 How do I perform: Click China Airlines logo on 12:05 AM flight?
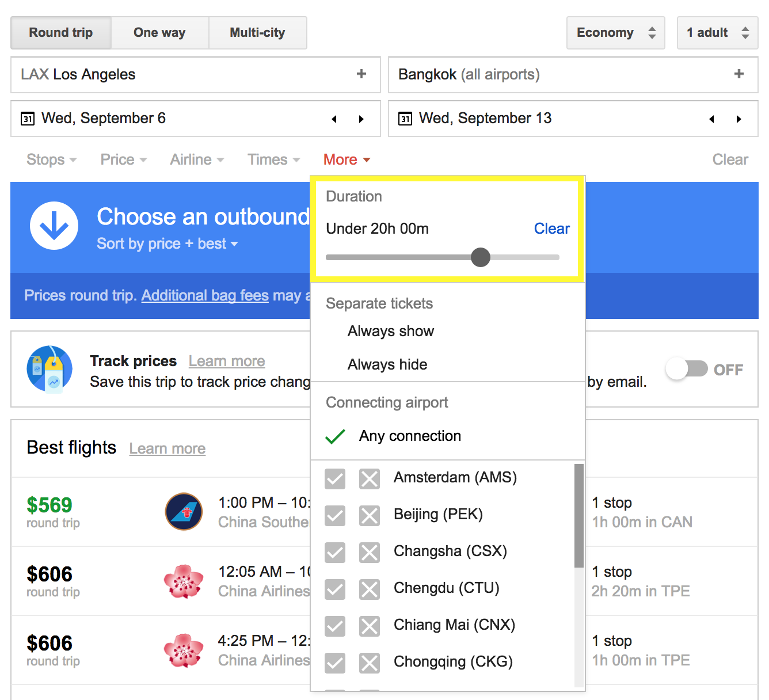pyautogui.click(x=184, y=581)
